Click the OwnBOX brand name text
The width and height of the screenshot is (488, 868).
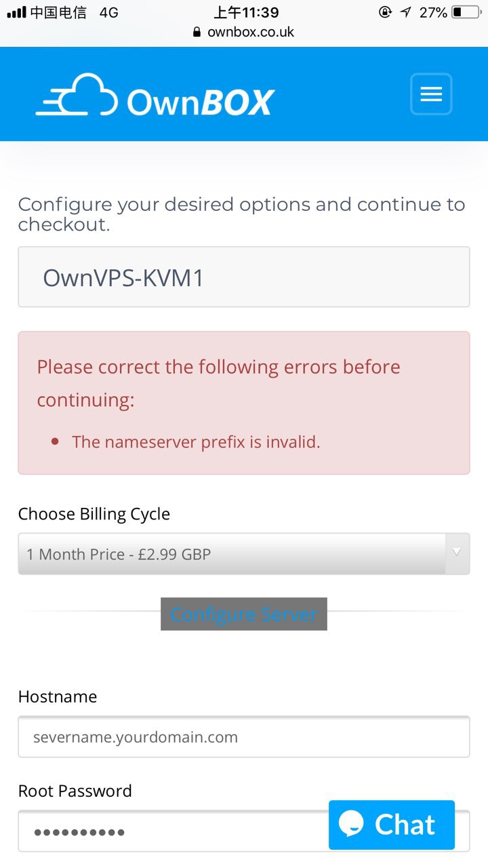[201, 102]
